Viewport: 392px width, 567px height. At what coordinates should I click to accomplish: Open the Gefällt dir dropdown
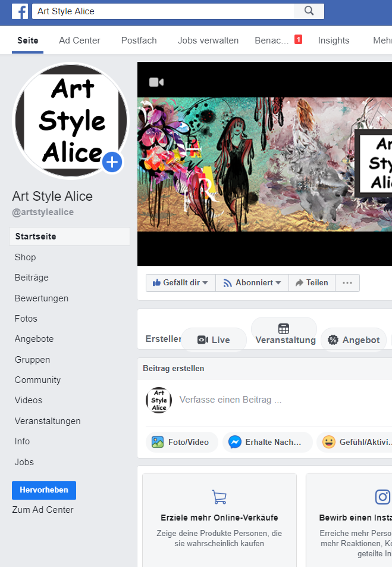coord(181,283)
